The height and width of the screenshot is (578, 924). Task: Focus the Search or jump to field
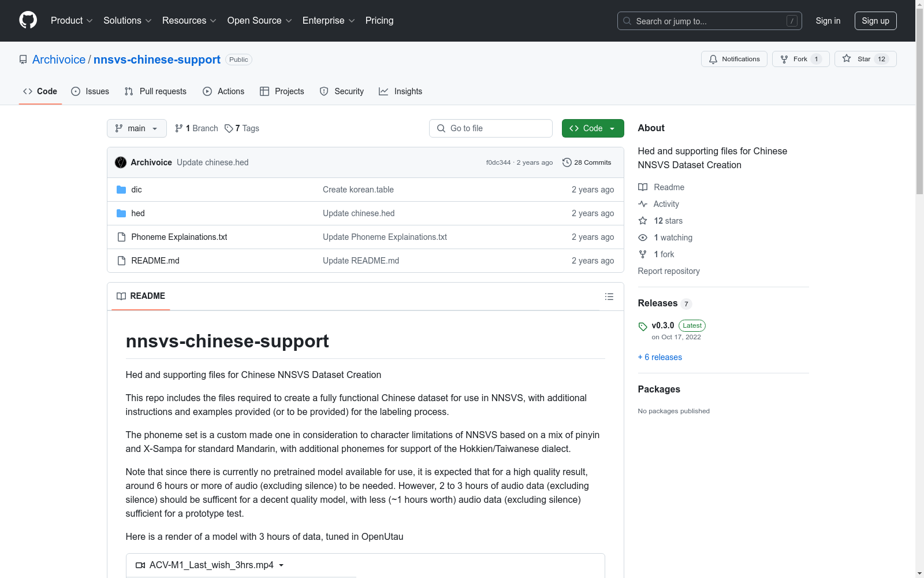[x=710, y=21]
